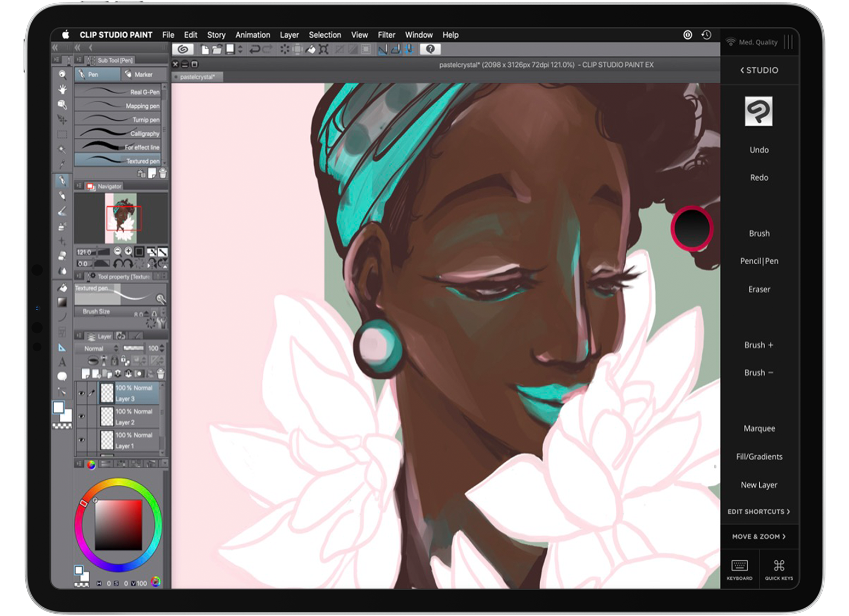The height and width of the screenshot is (616, 849).
Task: Open the support question mark icon
Action: click(430, 49)
